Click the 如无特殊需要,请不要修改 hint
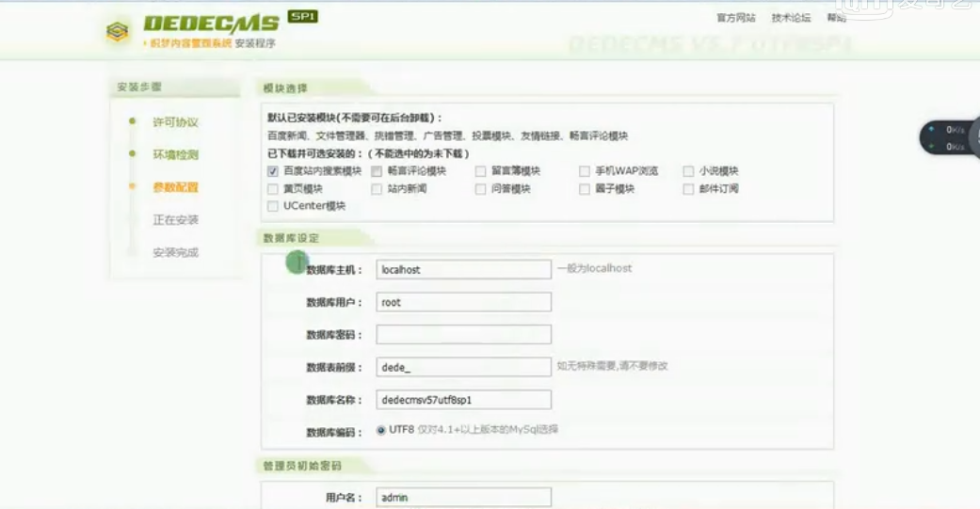 [x=612, y=366]
